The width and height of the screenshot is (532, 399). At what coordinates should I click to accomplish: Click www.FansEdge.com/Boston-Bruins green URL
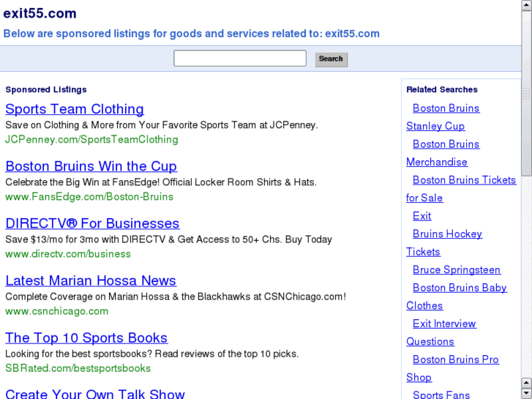tap(89, 197)
